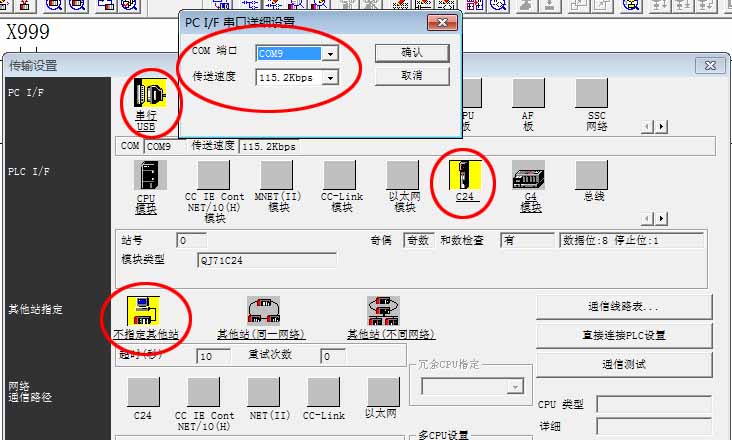732x440 pixels.
Task: Click the 通信测试 button
Action: click(624, 364)
